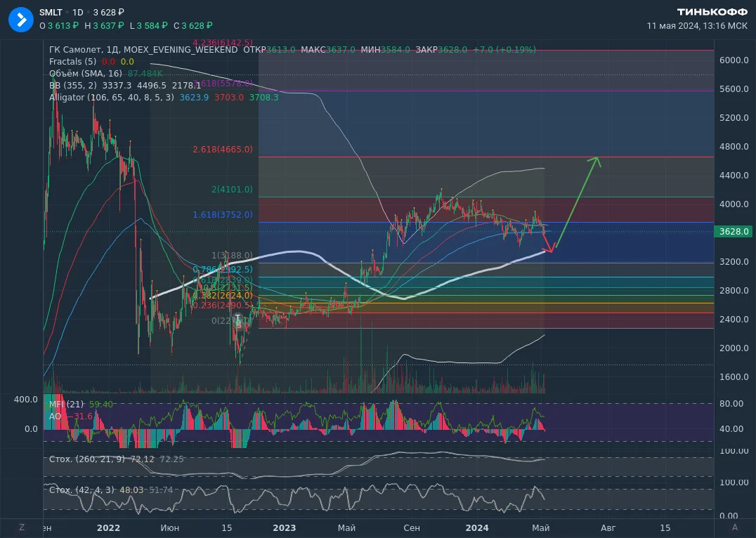This screenshot has width=756, height=538.
Task: Click the blue round arrow logo icon
Action: (x=21, y=20)
